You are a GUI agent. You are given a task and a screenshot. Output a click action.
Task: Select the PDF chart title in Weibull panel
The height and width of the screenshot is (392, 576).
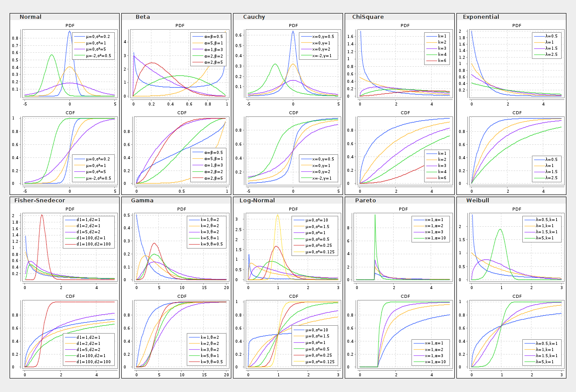[x=517, y=209]
